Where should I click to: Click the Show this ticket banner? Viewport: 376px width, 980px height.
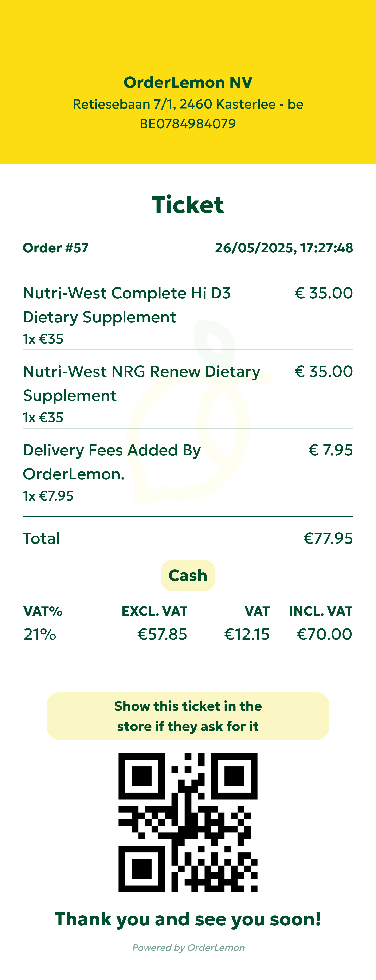point(188,716)
